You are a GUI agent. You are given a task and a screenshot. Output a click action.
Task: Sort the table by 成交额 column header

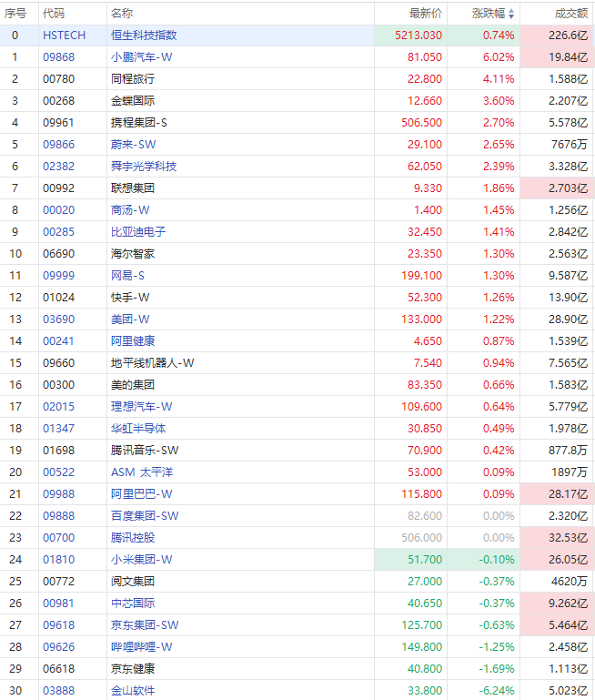[571, 14]
